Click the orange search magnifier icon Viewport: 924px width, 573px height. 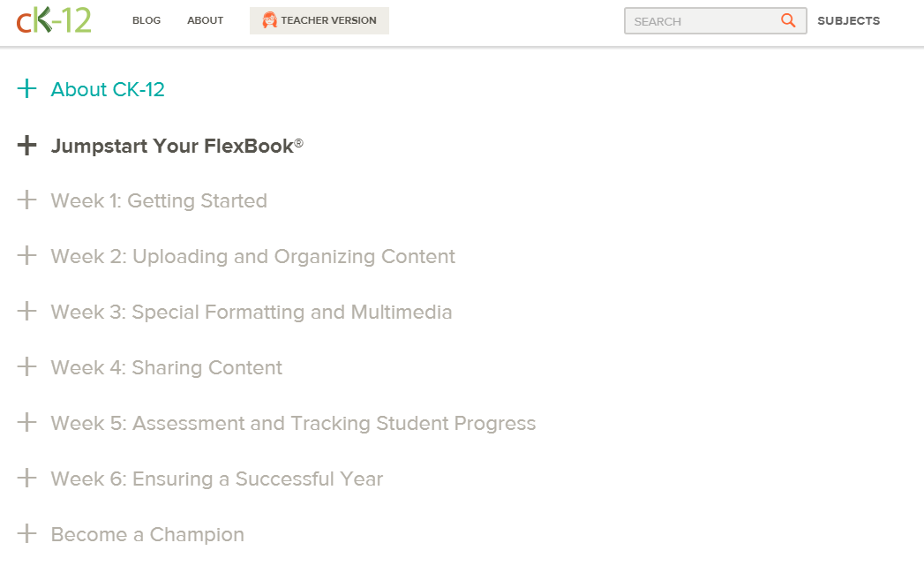click(x=788, y=20)
